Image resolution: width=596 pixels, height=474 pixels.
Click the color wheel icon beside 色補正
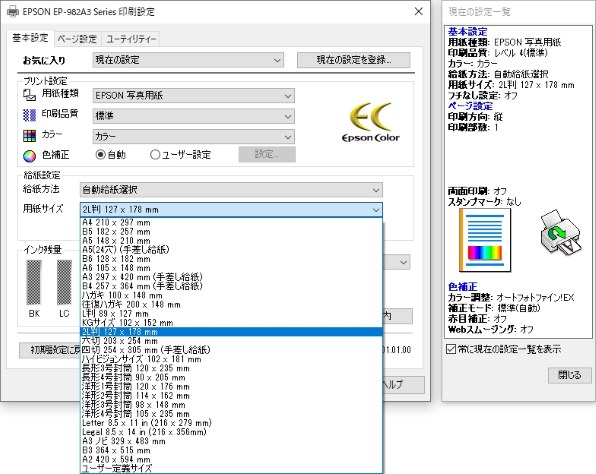(29, 155)
